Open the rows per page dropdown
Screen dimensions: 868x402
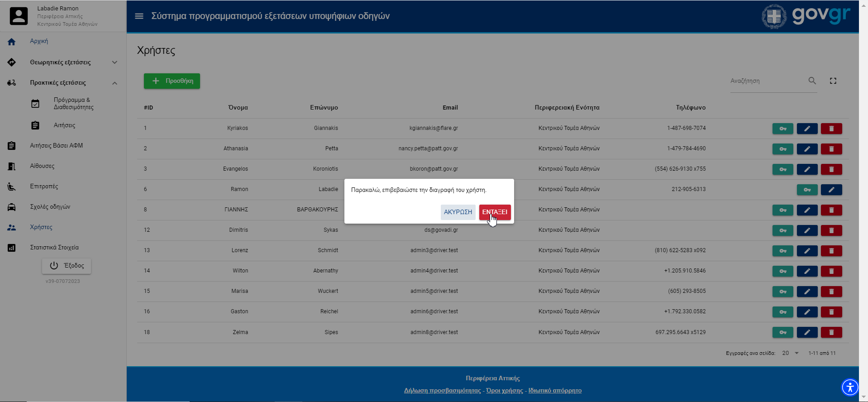tap(791, 353)
